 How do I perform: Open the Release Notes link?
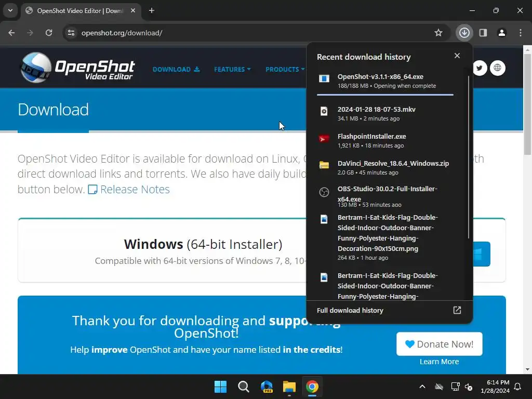[x=129, y=189]
